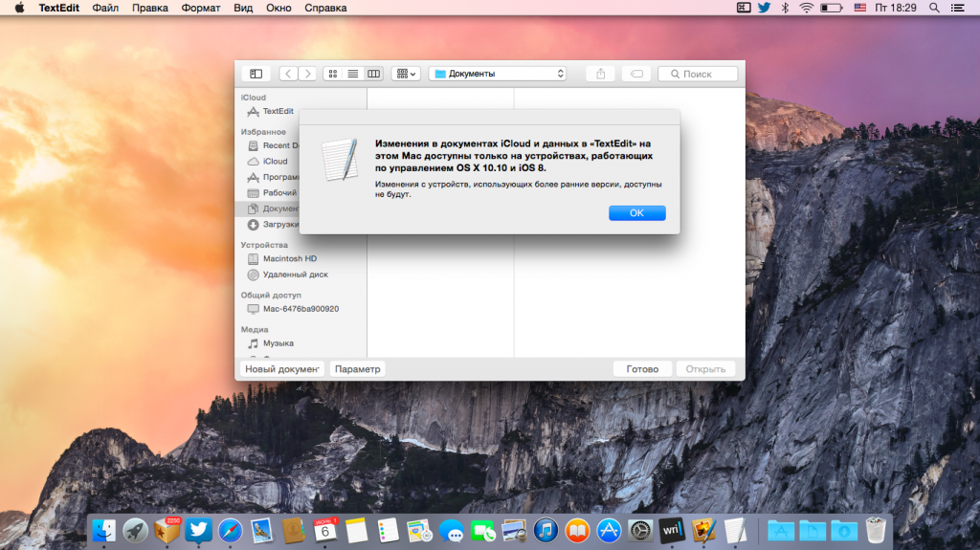Image resolution: width=980 pixels, height=550 pixels.
Task: Toggle the sidebar in the open dialog toolbar
Action: tap(256, 74)
